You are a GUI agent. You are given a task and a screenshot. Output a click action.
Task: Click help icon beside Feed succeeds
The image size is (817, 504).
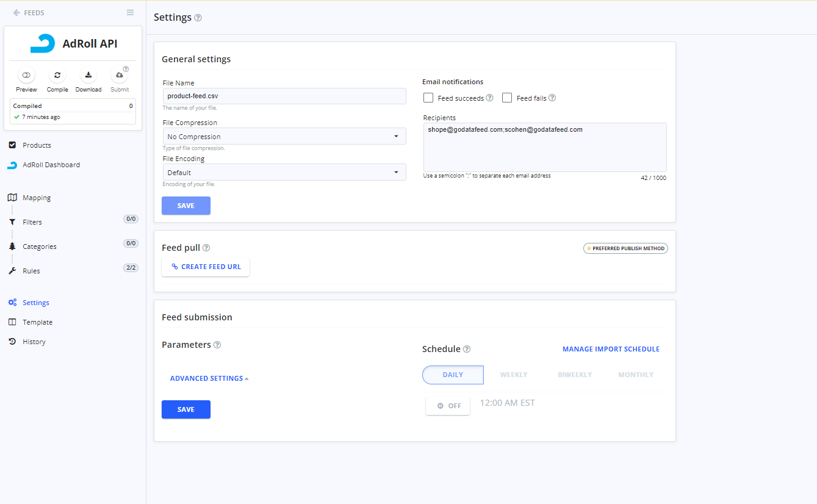[489, 98]
